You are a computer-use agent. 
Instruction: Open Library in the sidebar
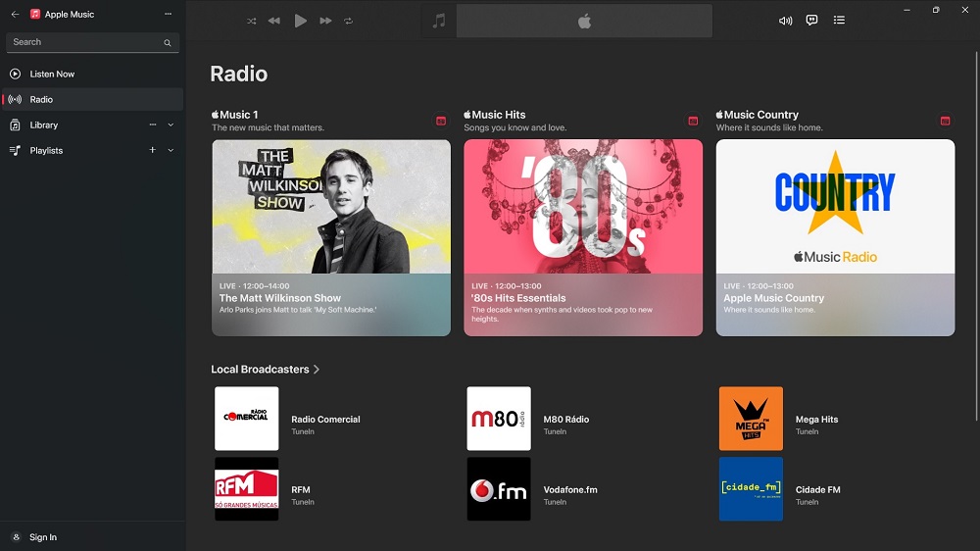tap(92, 125)
